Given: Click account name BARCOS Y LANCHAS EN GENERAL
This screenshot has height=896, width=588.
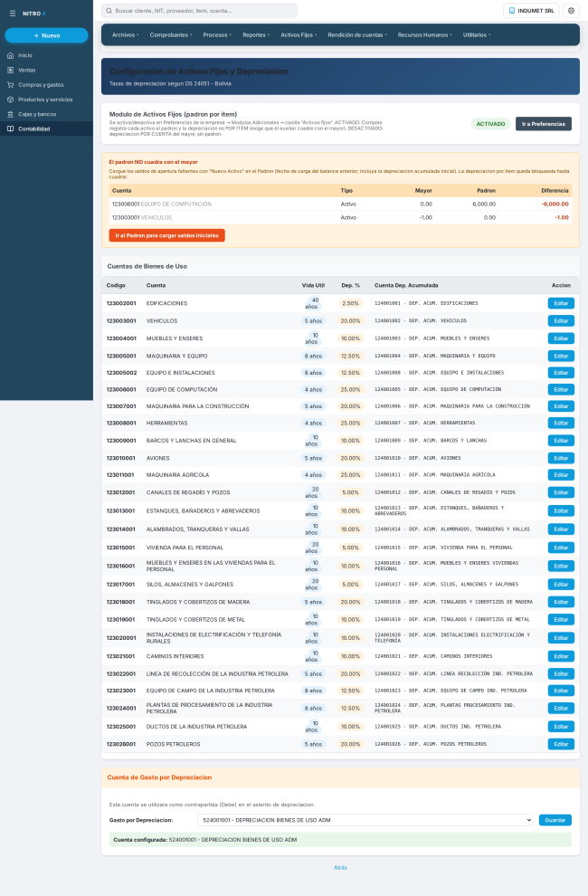Looking at the screenshot, I should (192, 441).
